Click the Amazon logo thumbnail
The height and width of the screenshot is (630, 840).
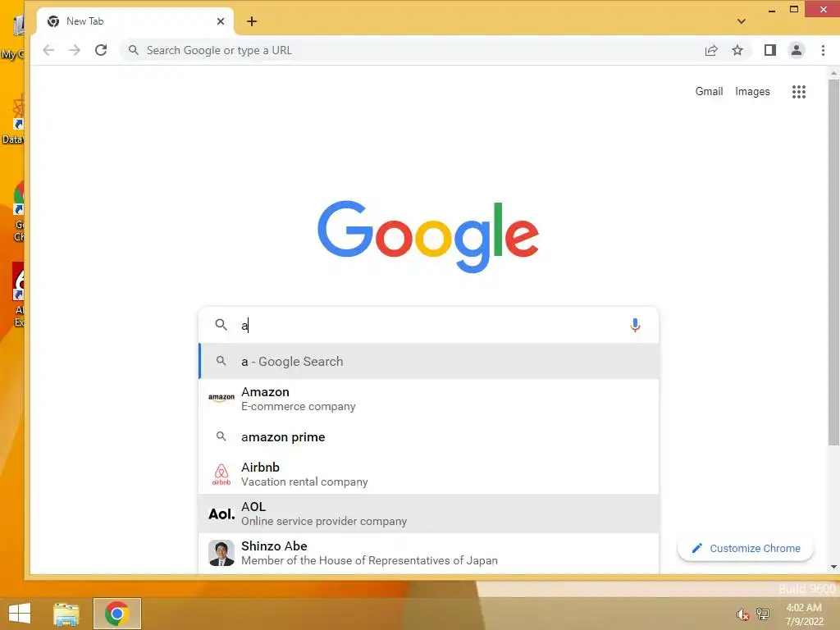tap(221, 398)
